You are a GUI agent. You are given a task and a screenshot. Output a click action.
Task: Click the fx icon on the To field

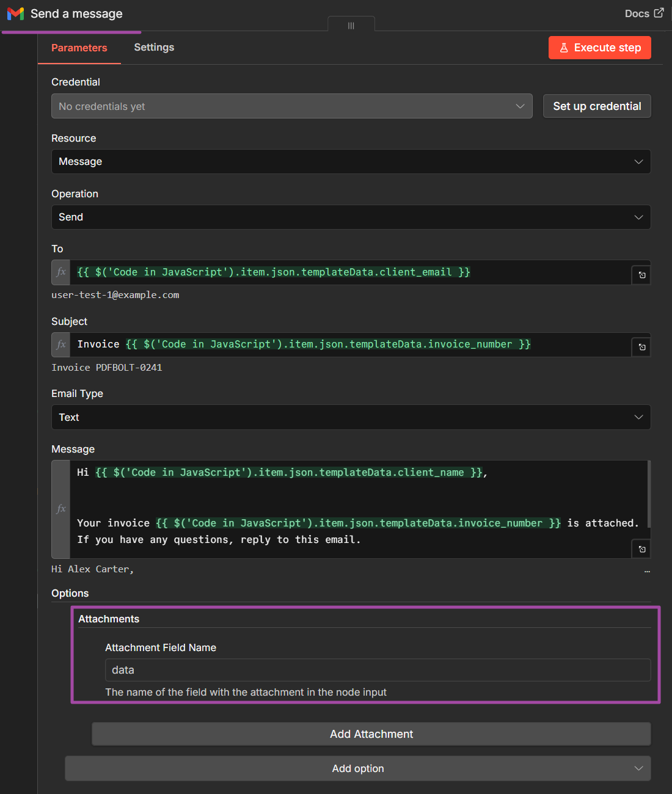tap(60, 272)
